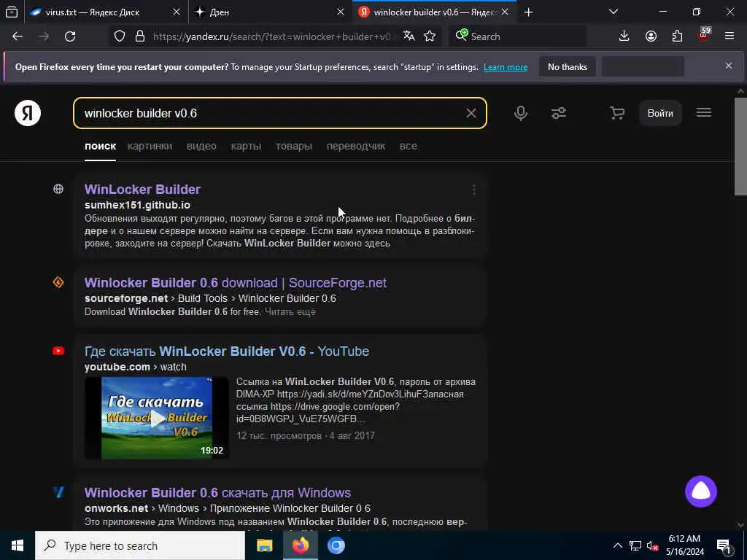Open the WinLocker Builder github.io result
Image resolution: width=747 pixels, height=560 pixels.
point(142,190)
